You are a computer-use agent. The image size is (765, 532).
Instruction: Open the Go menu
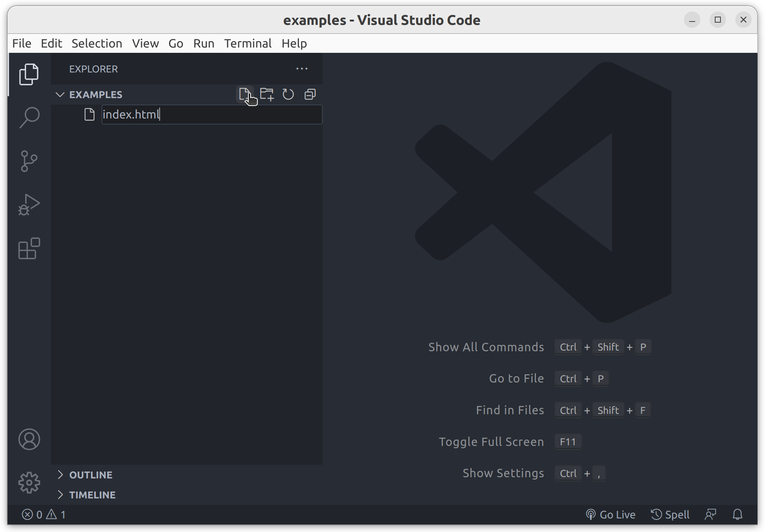click(176, 43)
